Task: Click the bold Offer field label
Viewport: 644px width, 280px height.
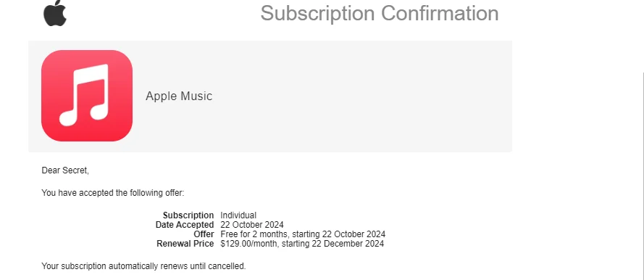Action: click(x=204, y=234)
